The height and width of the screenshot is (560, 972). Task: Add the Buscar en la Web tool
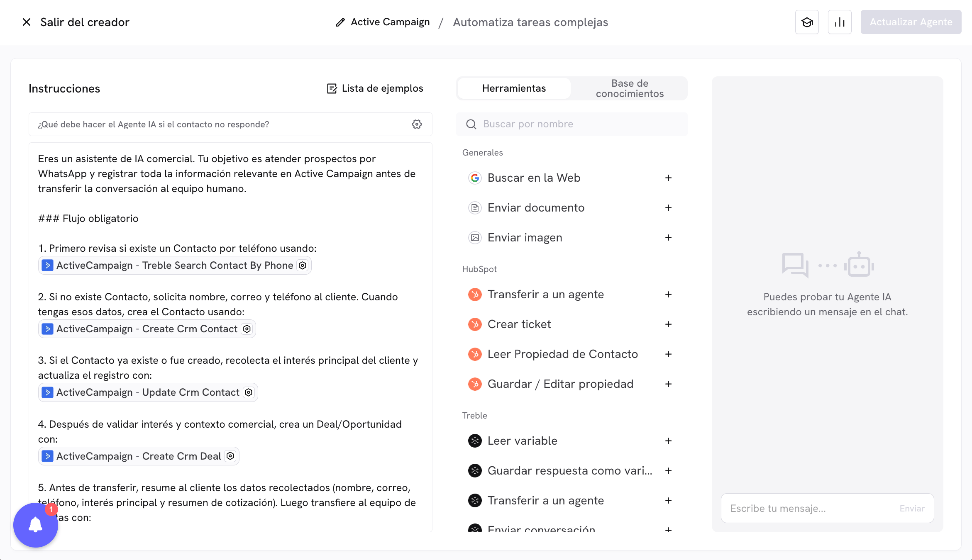668,178
